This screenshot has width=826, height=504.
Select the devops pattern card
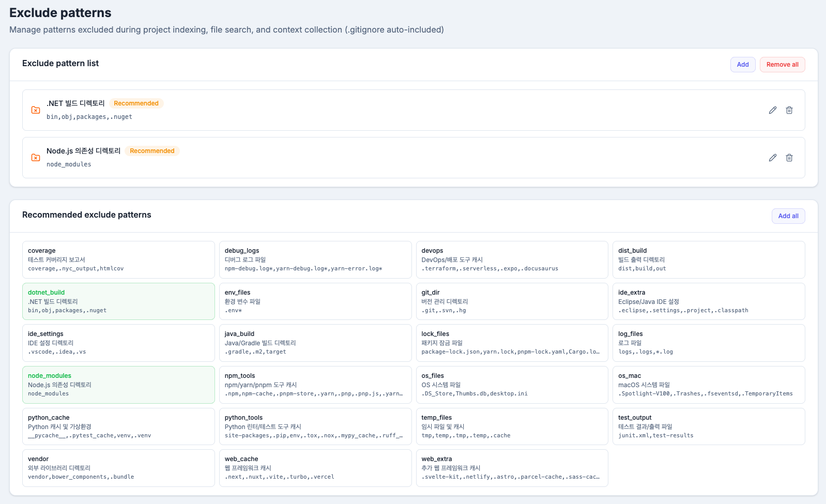coord(512,259)
